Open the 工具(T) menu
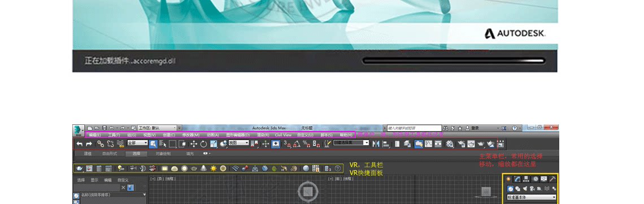This screenshot has width=644, height=204. click(114, 135)
